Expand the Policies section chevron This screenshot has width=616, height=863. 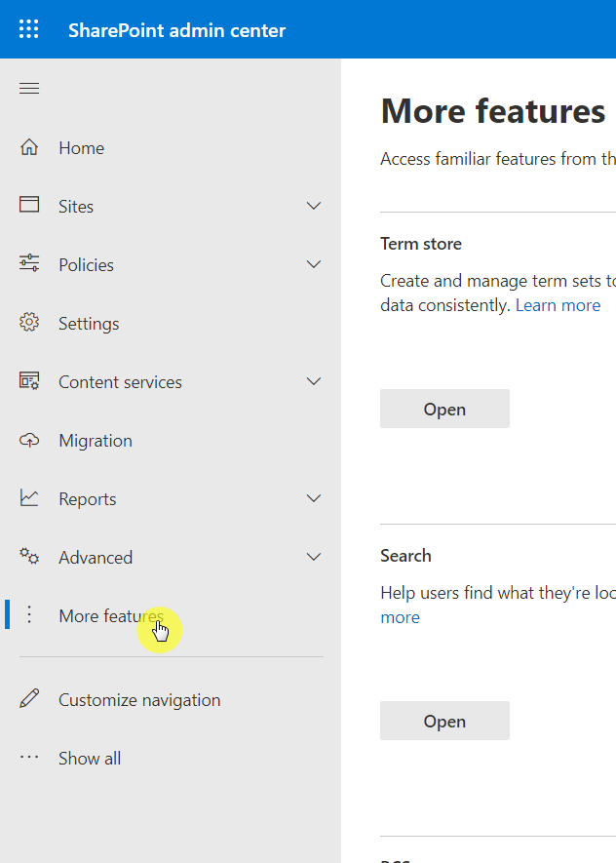(x=314, y=264)
